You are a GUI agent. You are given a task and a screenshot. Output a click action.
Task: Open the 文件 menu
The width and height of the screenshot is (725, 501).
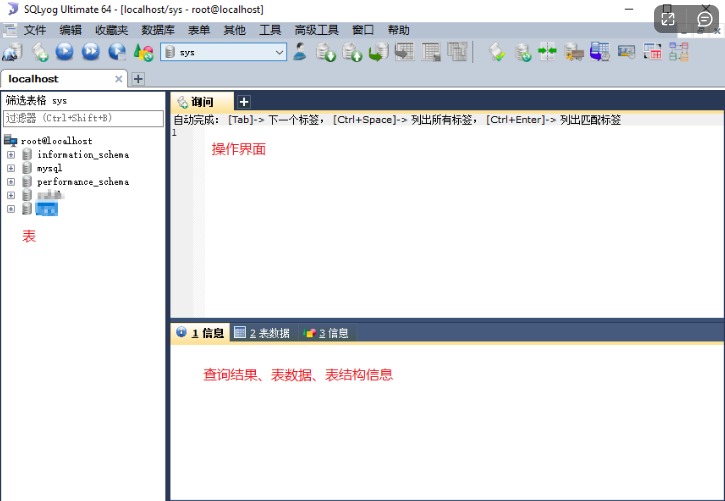(x=35, y=30)
